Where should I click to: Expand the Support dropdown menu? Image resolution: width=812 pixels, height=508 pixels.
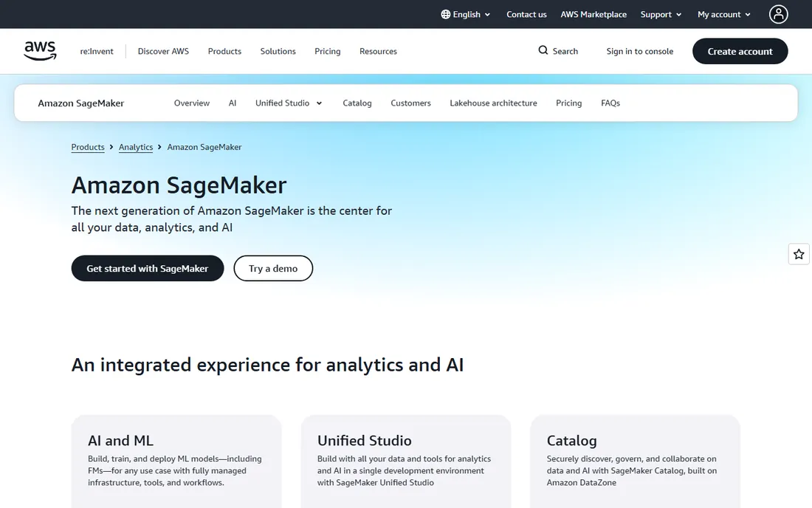click(x=661, y=15)
